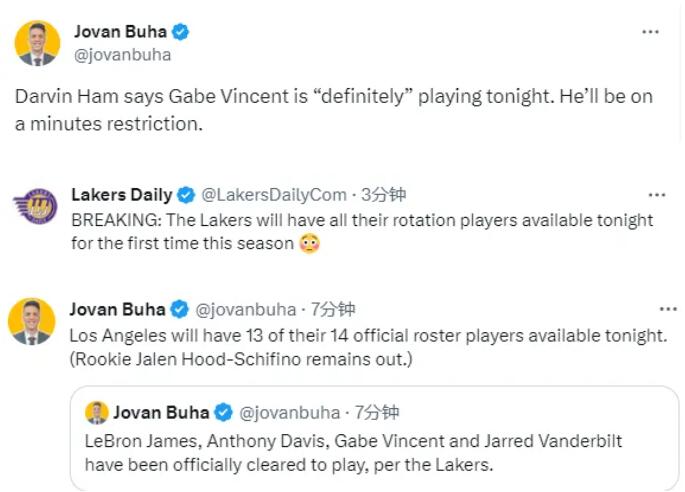Click the flushed face emoji in Lakers tweet
This screenshot has height=492, width=685.
[309, 243]
